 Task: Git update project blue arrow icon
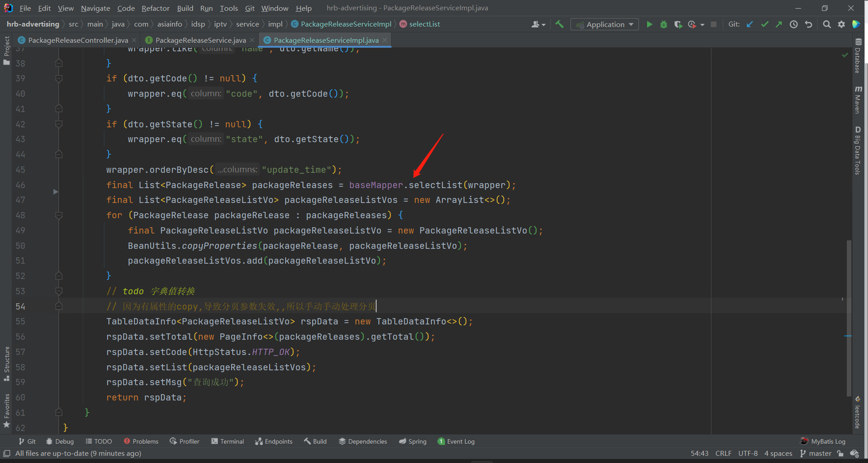(x=750, y=24)
